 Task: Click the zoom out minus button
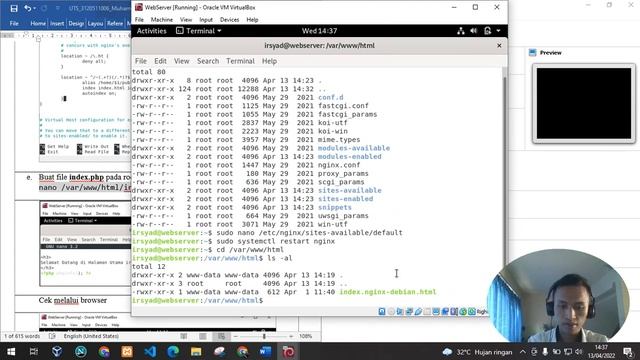pos(236,336)
